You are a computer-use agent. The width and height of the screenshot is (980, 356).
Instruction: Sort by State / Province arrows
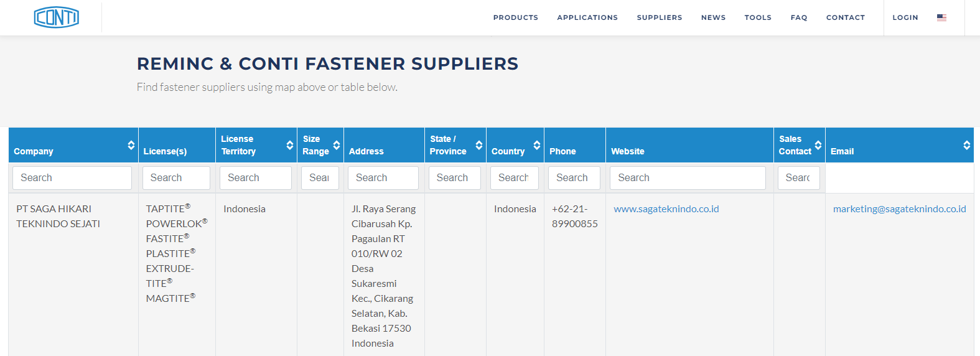pyautogui.click(x=478, y=145)
